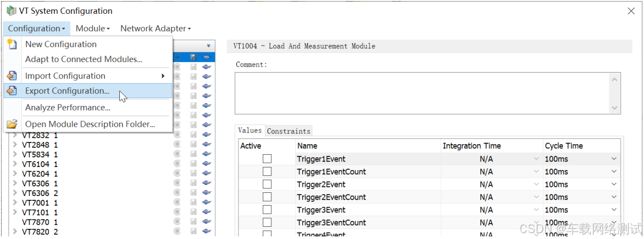644x239 pixels.
Task: Expand the VT7001 1 tree node
Action: [15, 203]
